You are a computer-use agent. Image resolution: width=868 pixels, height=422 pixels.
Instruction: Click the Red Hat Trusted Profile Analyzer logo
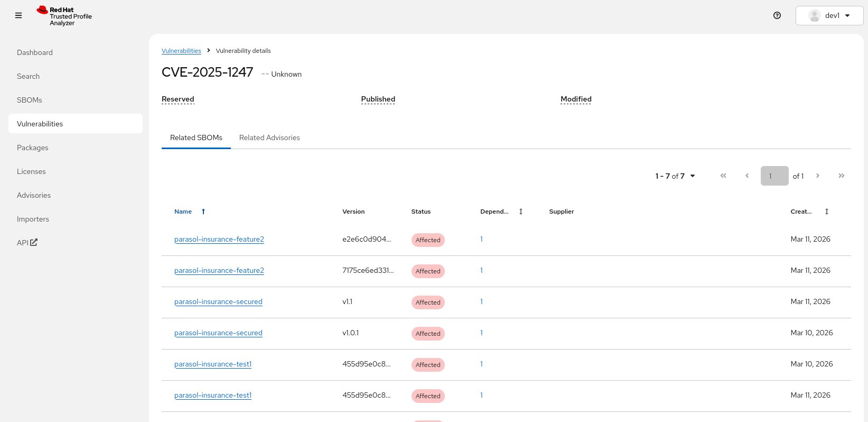pyautogui.click(x=64, y=16)
